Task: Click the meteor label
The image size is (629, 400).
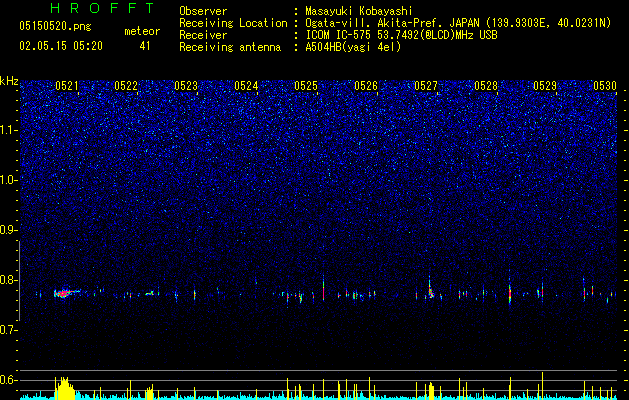Action: coord(142,31)
